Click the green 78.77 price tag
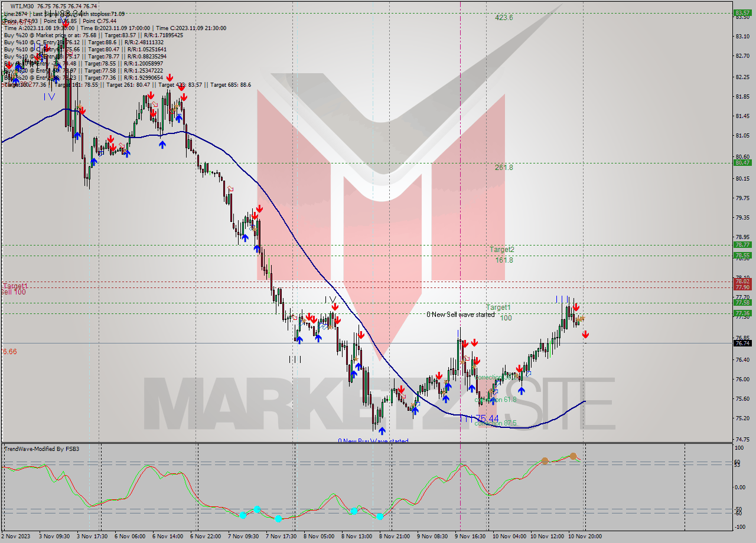The width and height of the screenshot is (756, 543). [x=742, y=244]
